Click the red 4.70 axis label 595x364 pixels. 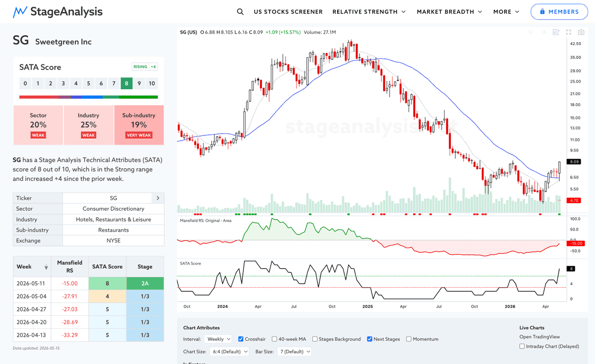point(575,200)
